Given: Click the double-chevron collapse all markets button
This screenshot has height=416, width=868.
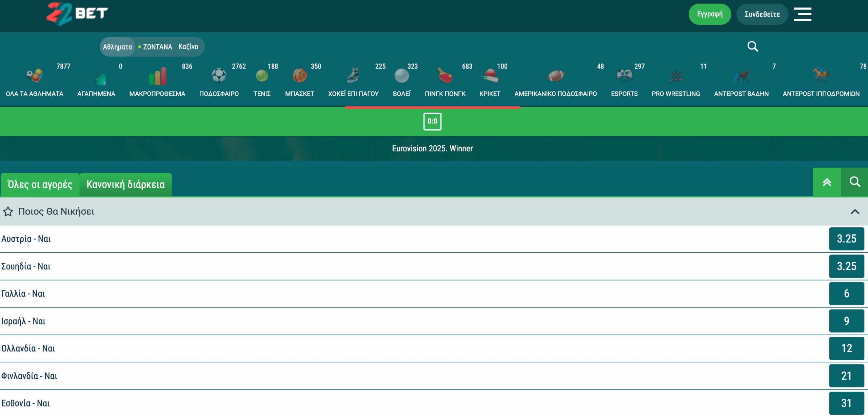Looking at the screenshot, I should pos(827,182).
